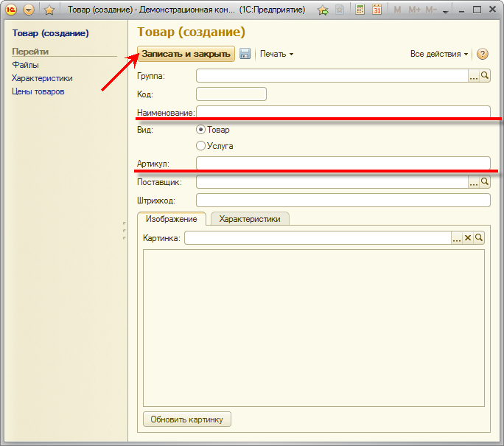Expand the Печать dropdown menu
This screenshot has height=446, width=504.
277,54
